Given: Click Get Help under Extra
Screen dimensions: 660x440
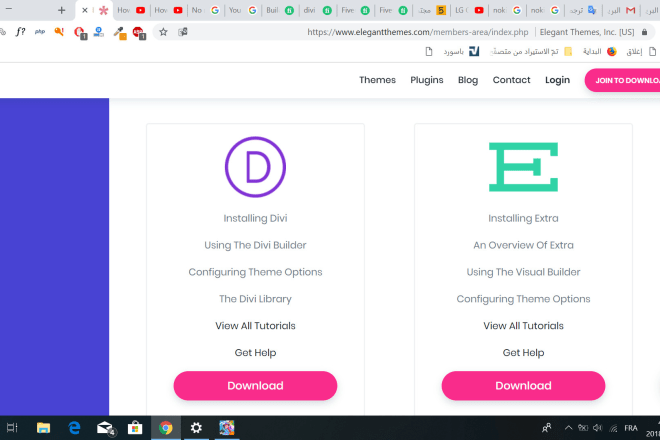Looking at the screenshot, I should click(523, 353).
